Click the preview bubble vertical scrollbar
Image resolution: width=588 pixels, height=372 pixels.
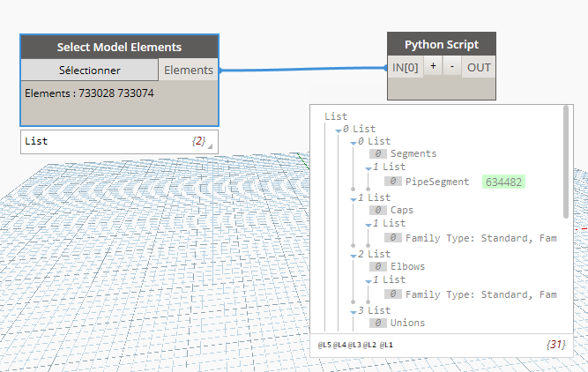566,162
